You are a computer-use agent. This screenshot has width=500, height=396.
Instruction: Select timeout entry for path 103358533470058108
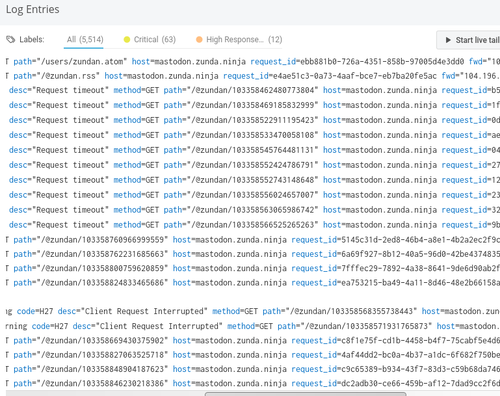[253, 135]
